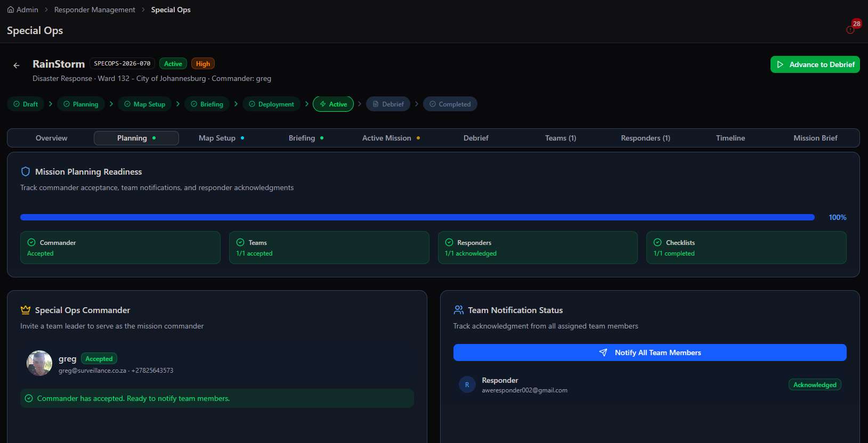
Task: Click the breadcrumb chevron after Admin
Action: coord(46,10)
